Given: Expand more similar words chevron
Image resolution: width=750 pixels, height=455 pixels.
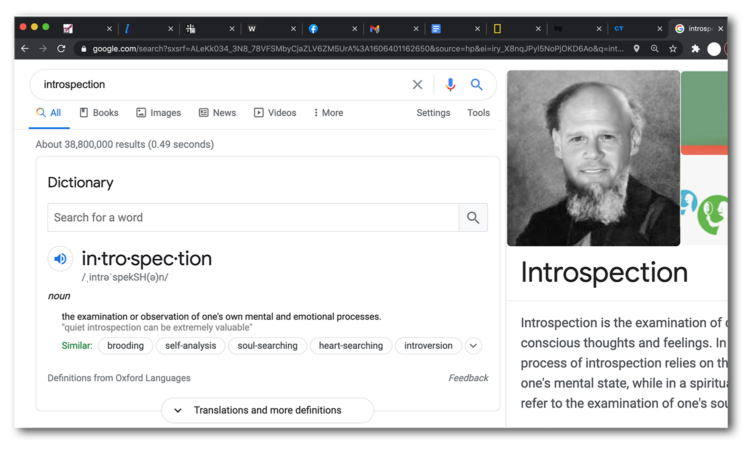Looking at the screenshot, I should (473, 346).
